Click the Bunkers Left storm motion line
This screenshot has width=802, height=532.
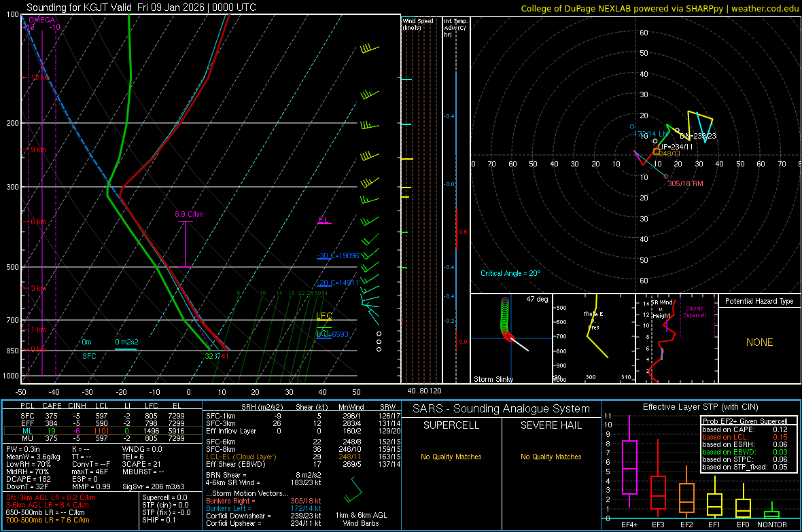click(x=264, y=508)
